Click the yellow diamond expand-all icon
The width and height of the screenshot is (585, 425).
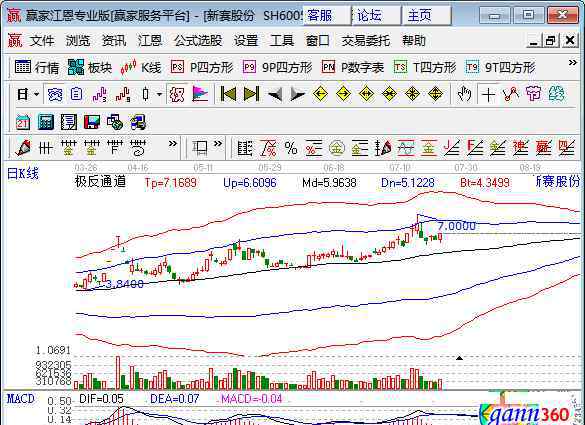click(412, 94)
